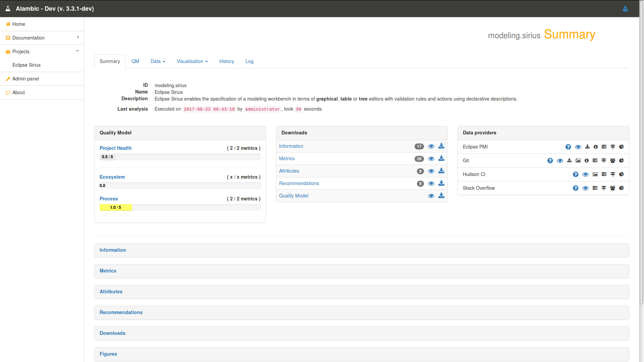Click the Process quality score bar

[115, 207]
